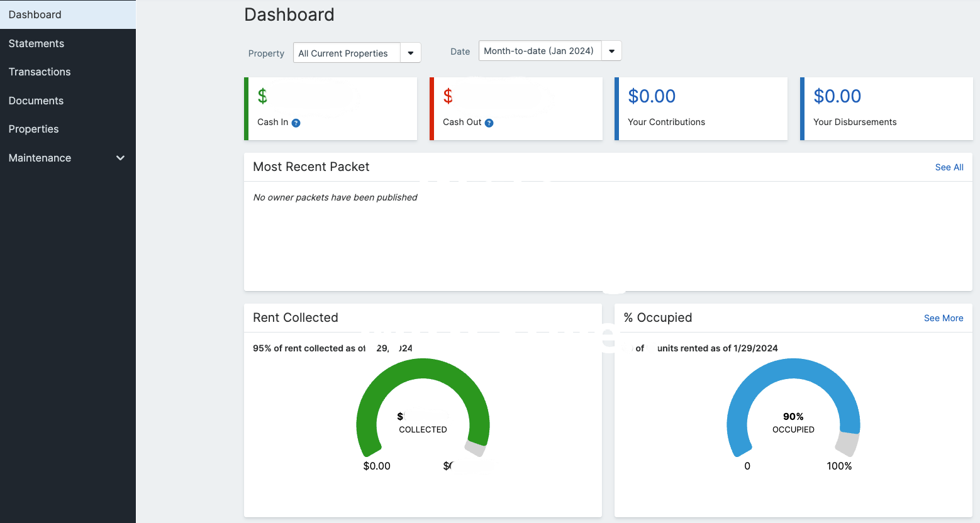Click the Your Disbursements $0.00 amount
Viewport: 980px width, 523px height.
(837, 96)
